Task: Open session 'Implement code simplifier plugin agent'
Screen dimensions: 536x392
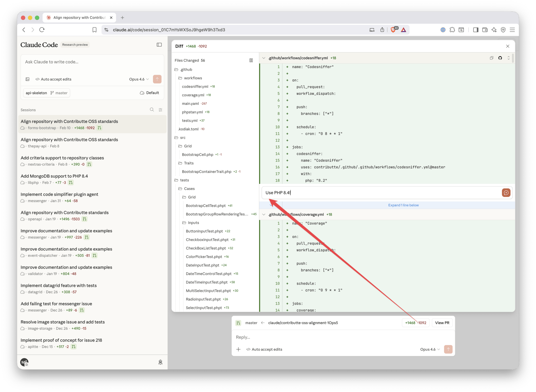Action: (x=92, y=197)
